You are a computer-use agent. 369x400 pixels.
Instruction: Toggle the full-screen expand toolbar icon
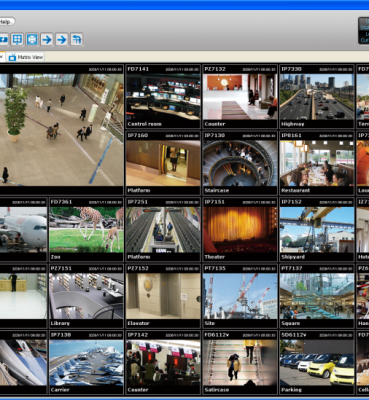coord(32,40)
